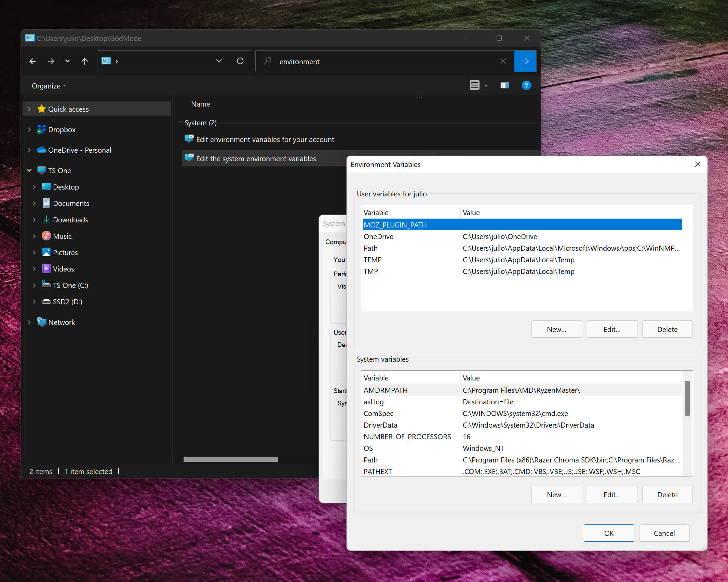
Task: Click Edit under user variables
Action: (612, 329)
